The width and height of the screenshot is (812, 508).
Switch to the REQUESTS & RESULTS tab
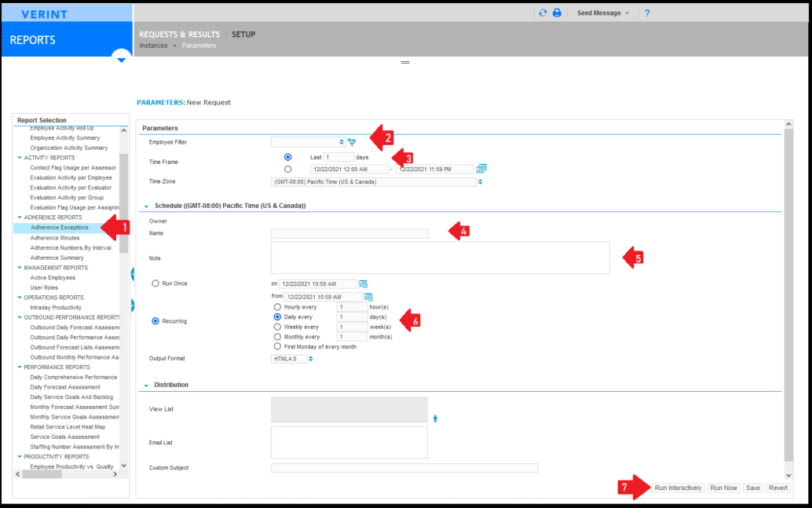coord(179,35)
